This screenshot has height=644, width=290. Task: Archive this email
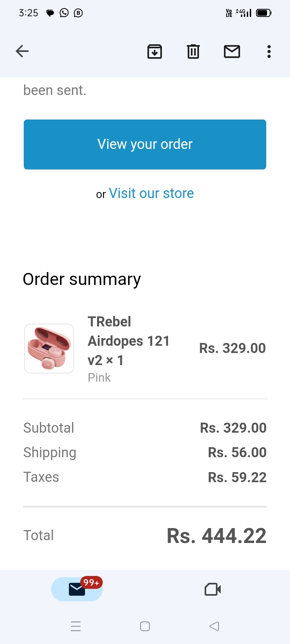pos(155,52)
